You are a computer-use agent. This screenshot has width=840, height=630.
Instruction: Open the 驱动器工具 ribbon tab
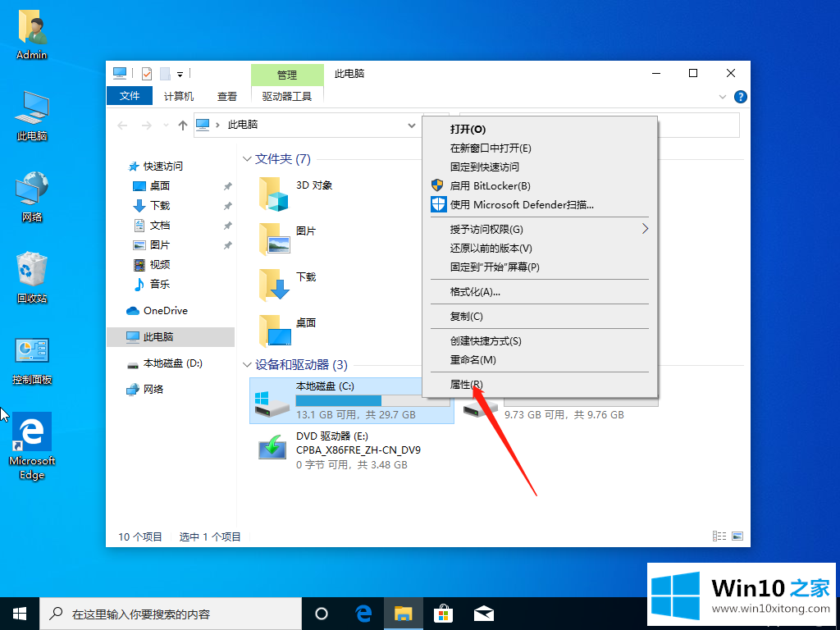(x=287, y=97)
